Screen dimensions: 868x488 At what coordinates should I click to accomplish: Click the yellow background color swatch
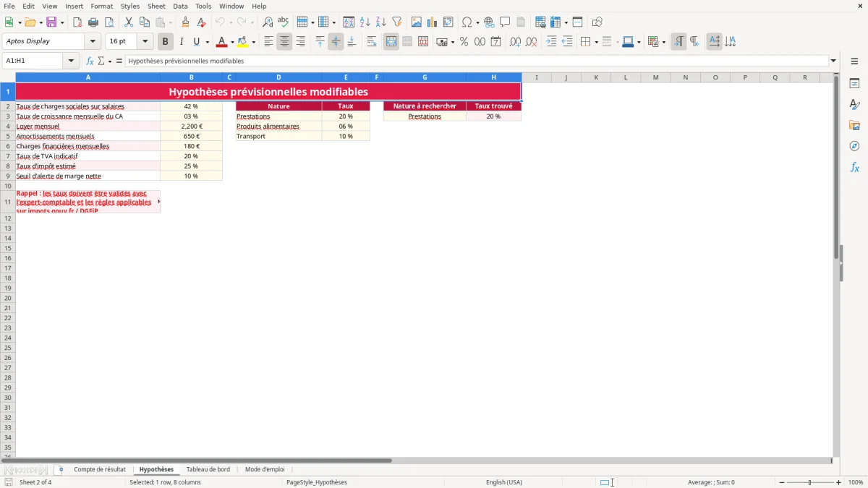click(243, 41)
